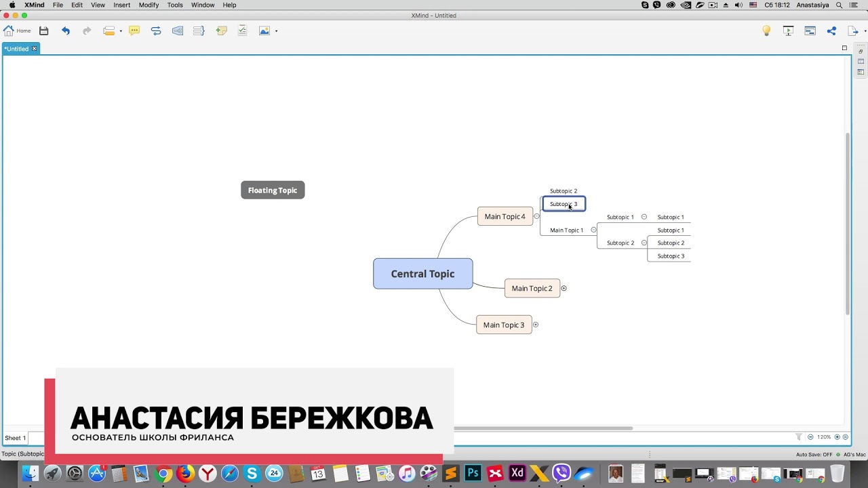Open the Modify menu

(149, 5)
